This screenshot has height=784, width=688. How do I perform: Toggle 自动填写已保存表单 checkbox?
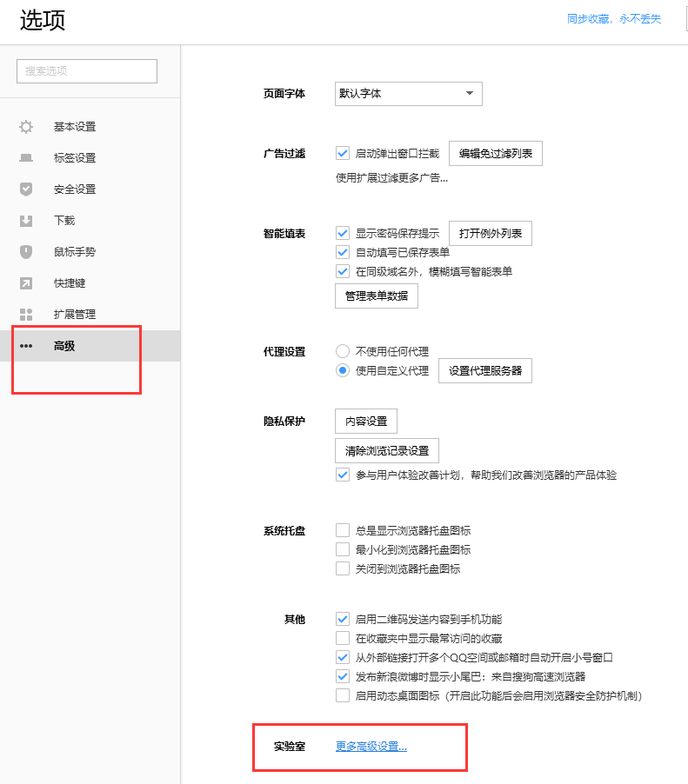click(343, 253)
